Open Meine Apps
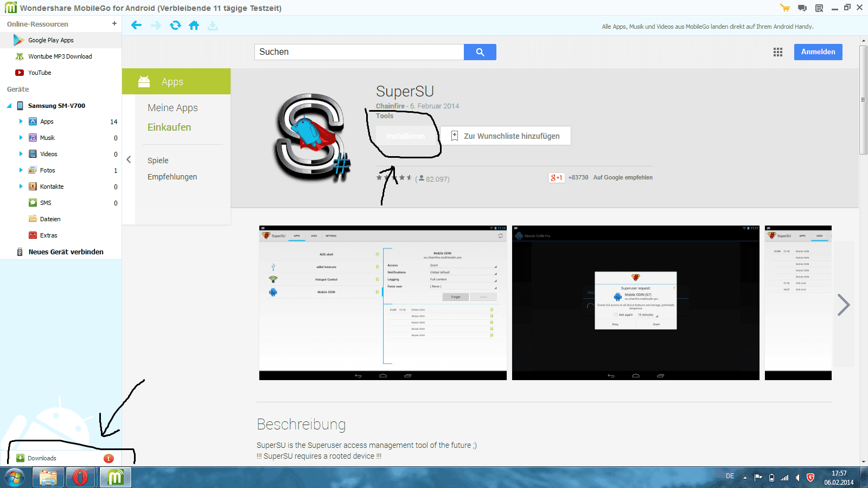This screenshot has width=868, height=488. [173, 108]
